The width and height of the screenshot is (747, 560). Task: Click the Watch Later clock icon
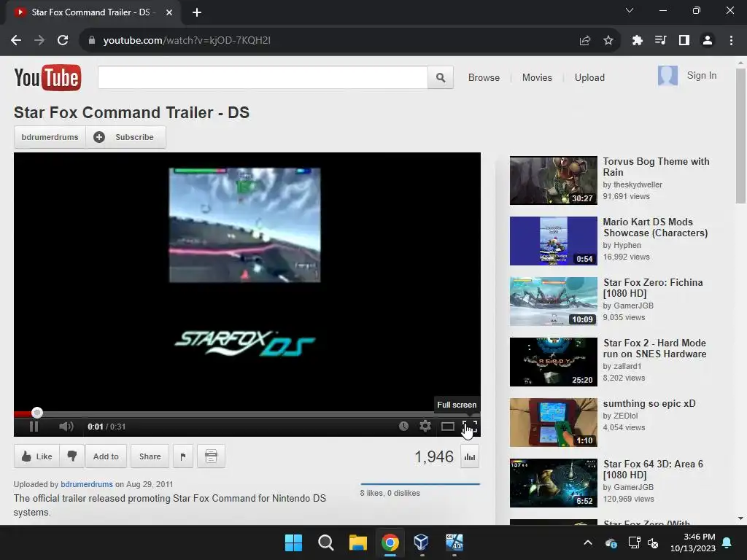point(403,426)
